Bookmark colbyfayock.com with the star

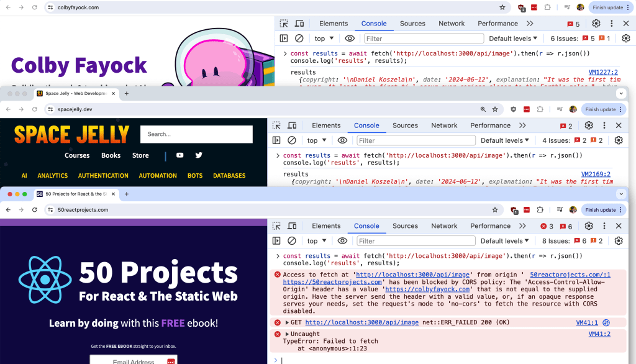[x=502, y=7]
